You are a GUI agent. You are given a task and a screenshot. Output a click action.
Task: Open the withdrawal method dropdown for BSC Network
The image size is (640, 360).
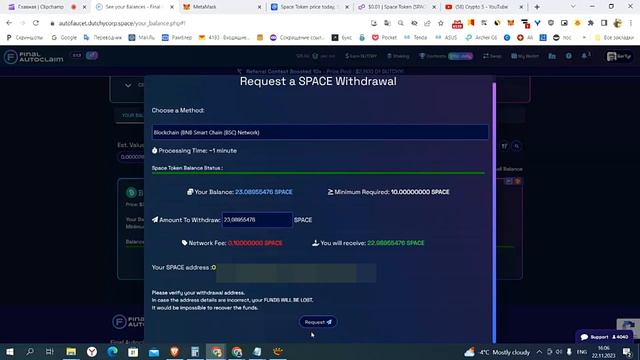pos(320,132)
